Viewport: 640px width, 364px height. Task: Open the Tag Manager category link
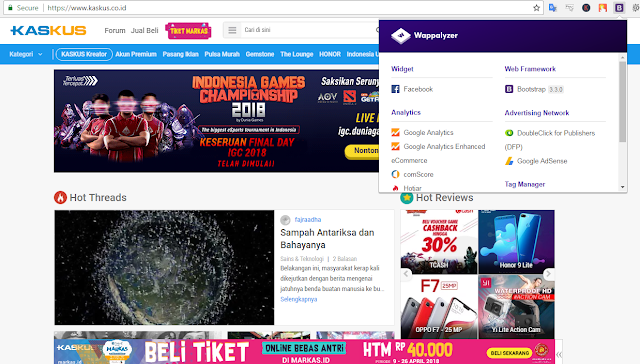pos(524,184)
